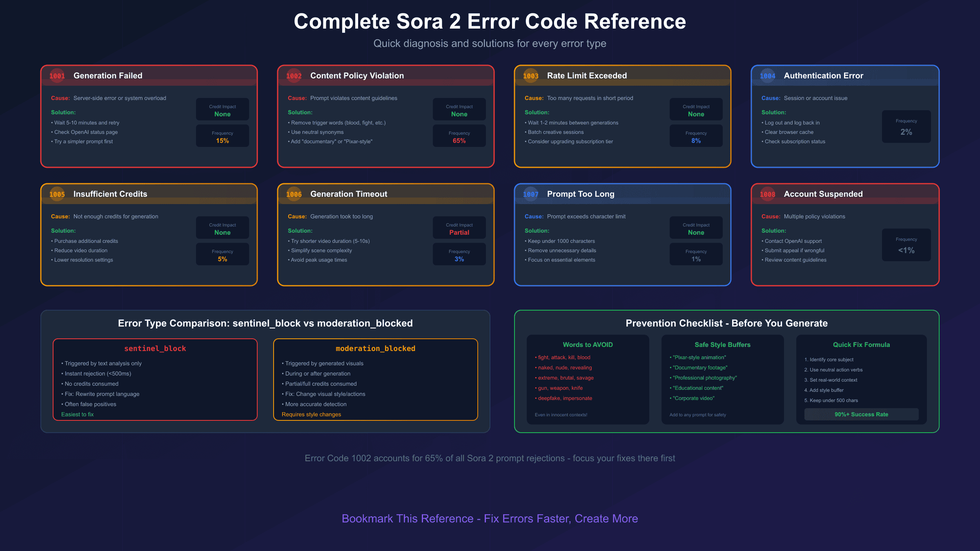
Task: Click the Partial credit impact box on Generation Timeout
Action: [x=459, y=228]
